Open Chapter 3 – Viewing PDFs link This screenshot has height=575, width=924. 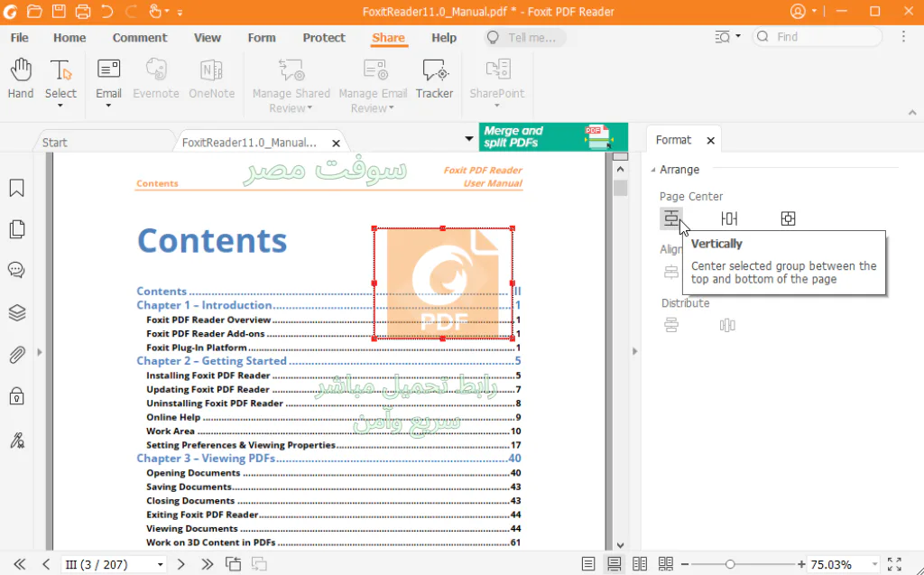point(328,459)
